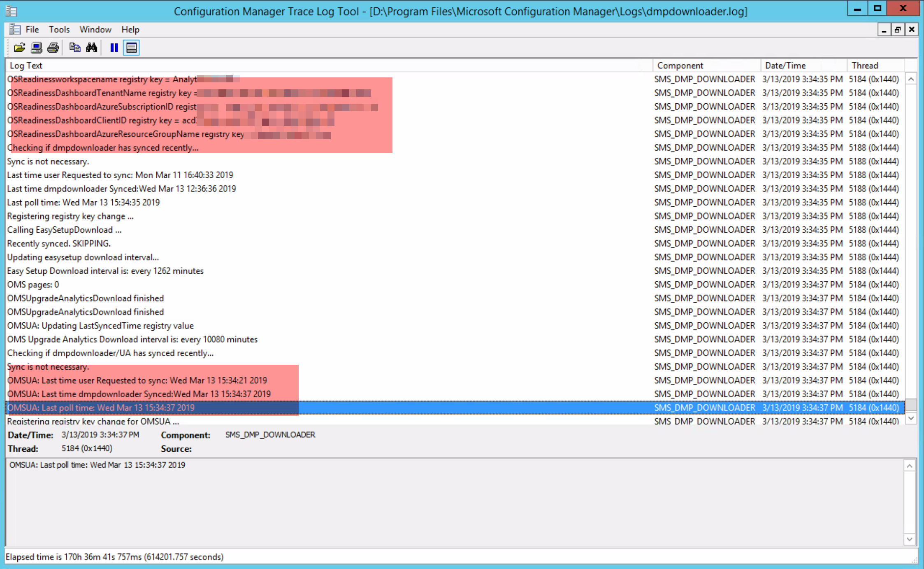Toggle the show details pane icon
Screen dimensions: 924x569
coord(131,48)
